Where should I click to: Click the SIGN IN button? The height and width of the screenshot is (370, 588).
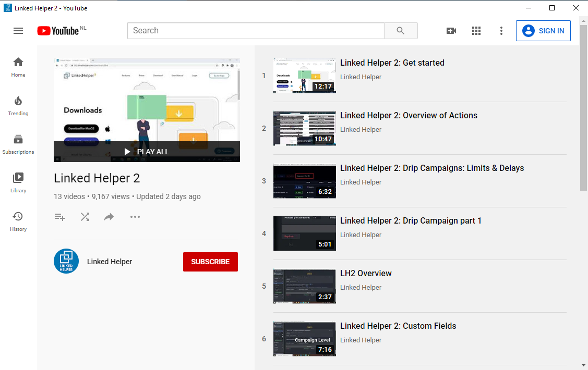point(543,31)
